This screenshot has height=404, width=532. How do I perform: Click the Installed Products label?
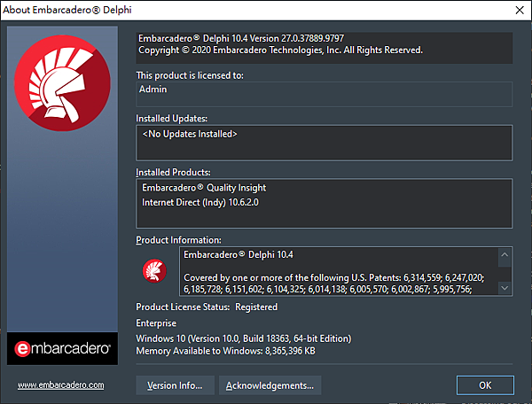(173, 172)
